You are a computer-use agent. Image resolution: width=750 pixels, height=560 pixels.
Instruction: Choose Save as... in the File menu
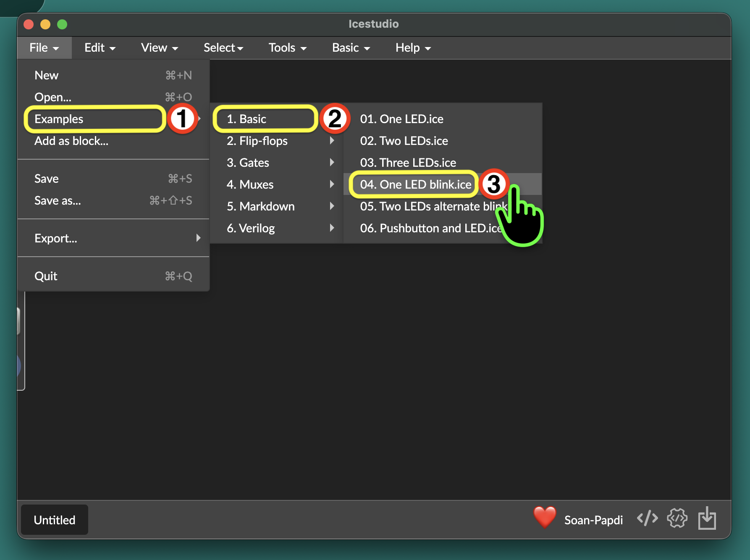tap(113, 200)
